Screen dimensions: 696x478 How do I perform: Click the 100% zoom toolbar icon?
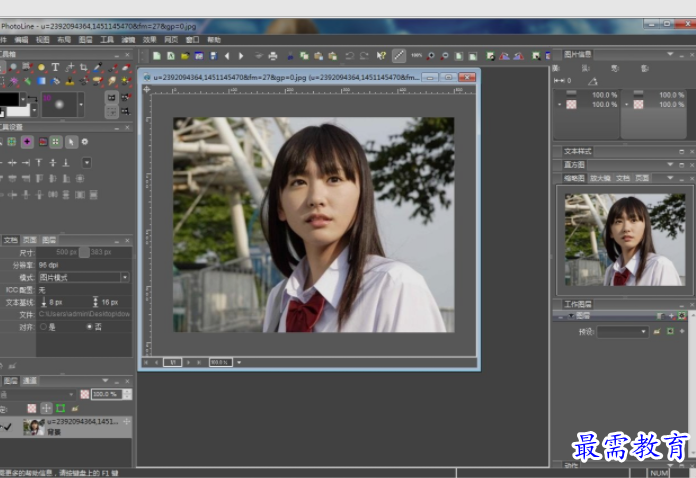click(416, 55)
